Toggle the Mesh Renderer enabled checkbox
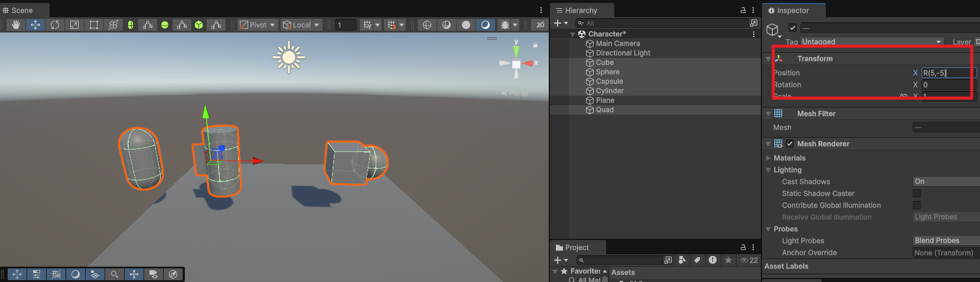The height and width of the screenshot is (282, 980). pos(790,144)
